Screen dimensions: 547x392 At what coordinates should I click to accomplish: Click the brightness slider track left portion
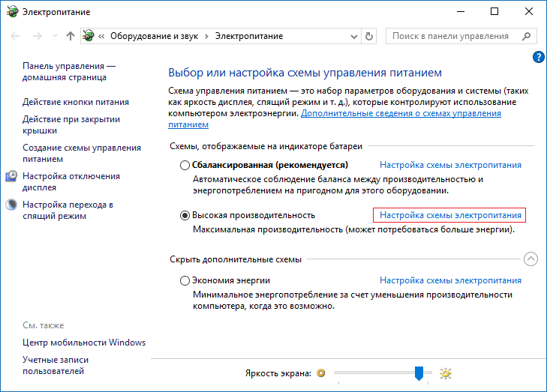[x=373, y=373]
